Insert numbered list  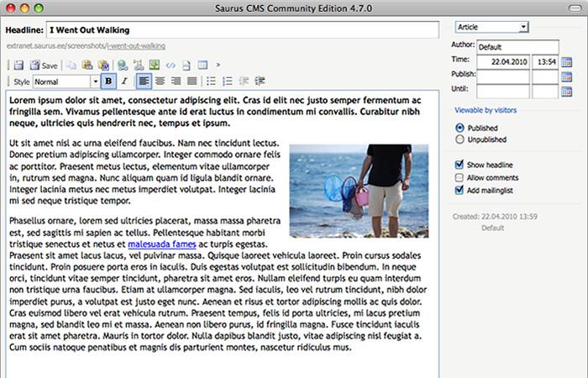point(228,81)
